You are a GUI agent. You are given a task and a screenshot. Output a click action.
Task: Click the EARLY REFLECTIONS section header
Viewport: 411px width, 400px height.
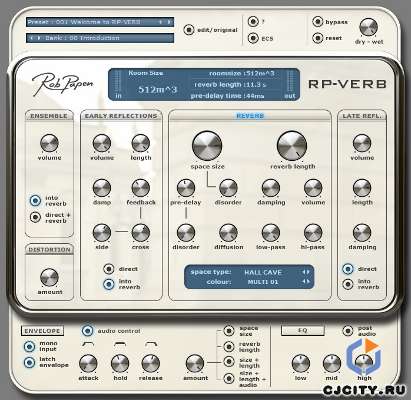pos(121,116)
